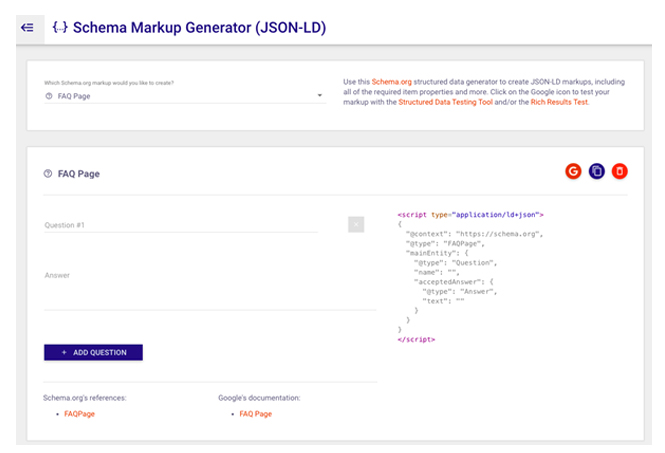This screenshot has height=453, width=665.
Task: Click the Schema Markup Generator (JSON-LD) title
Action: point(199,28)
